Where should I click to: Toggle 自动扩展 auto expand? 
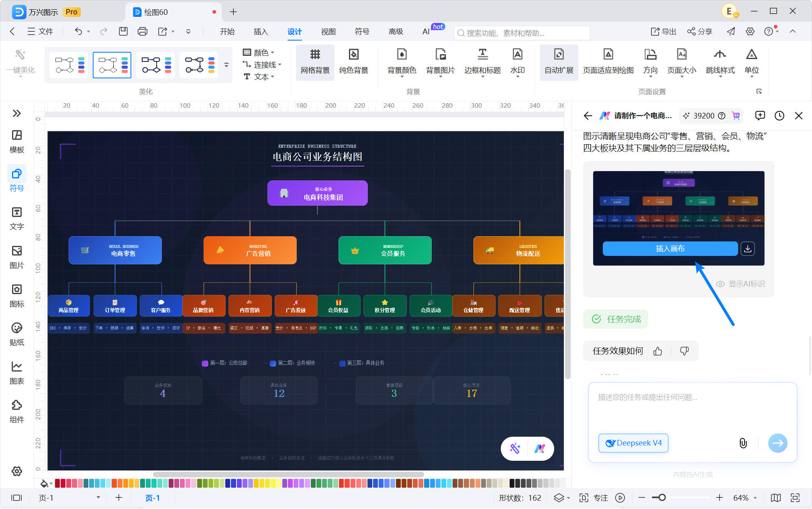(559, 62)
